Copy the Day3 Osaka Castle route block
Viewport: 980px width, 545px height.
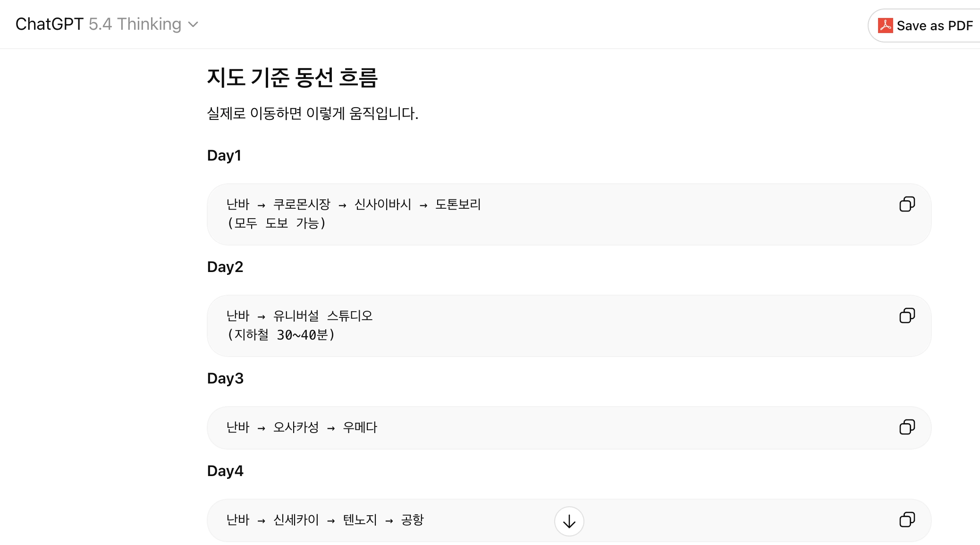click(x=907, y=427)
